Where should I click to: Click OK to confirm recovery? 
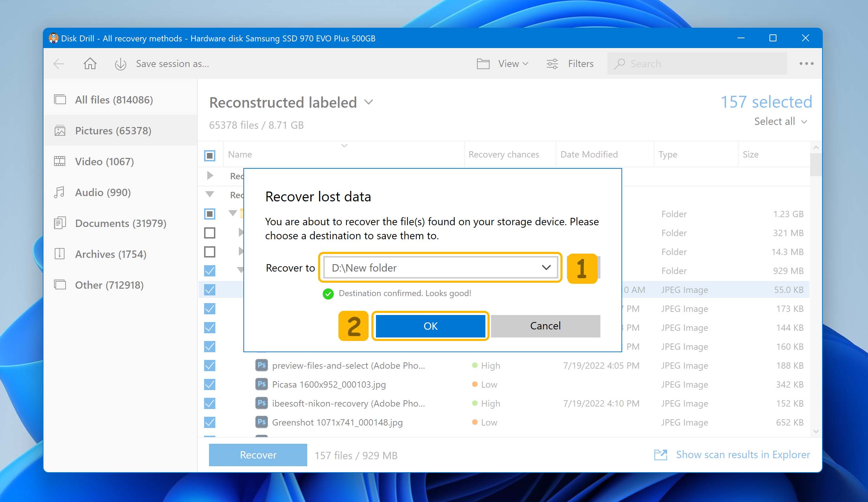tap(430, 325)
